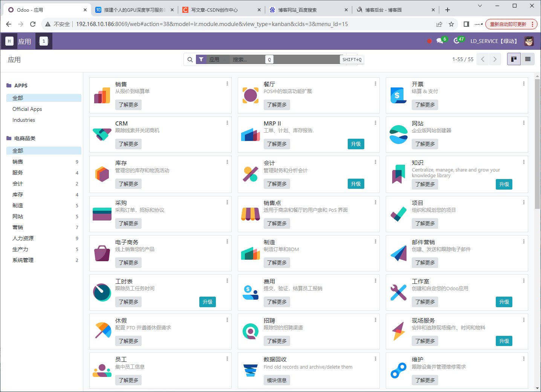Click the 现场服务 app icon
The image size is (541, 392).
(399, 331)
